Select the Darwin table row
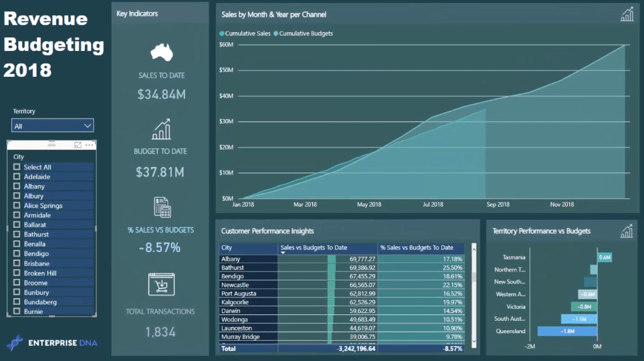 tap(342, 311)
